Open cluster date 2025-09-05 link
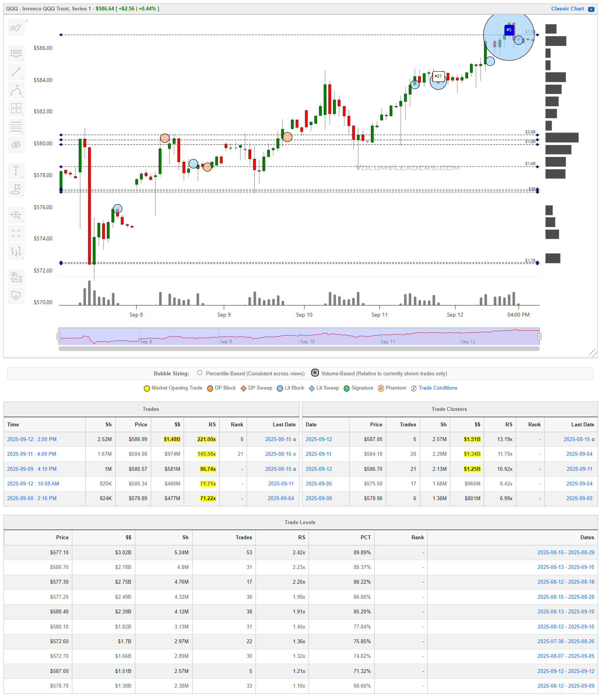The image size is (600, 700). point(319,484)
